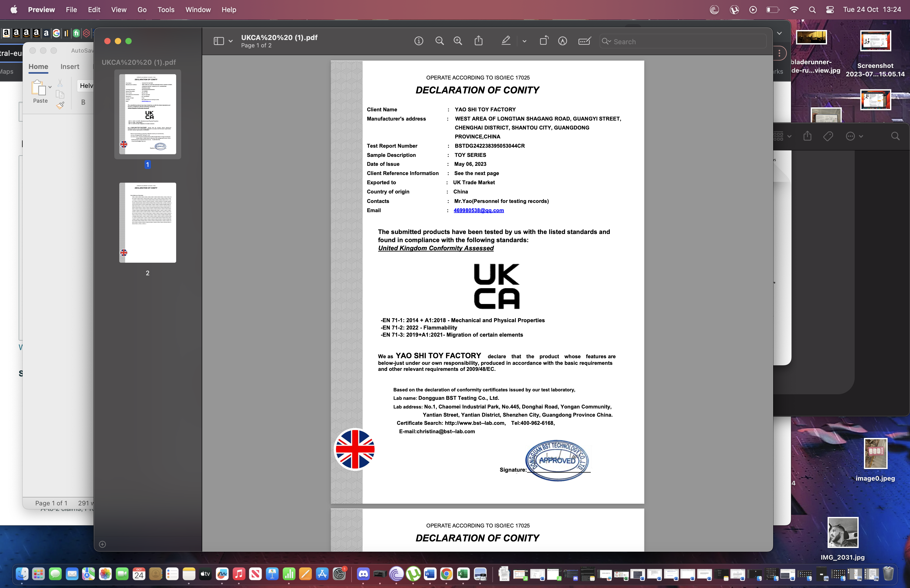
Task: Open Microsoft Word from the Dock
Action: (430, 574)
